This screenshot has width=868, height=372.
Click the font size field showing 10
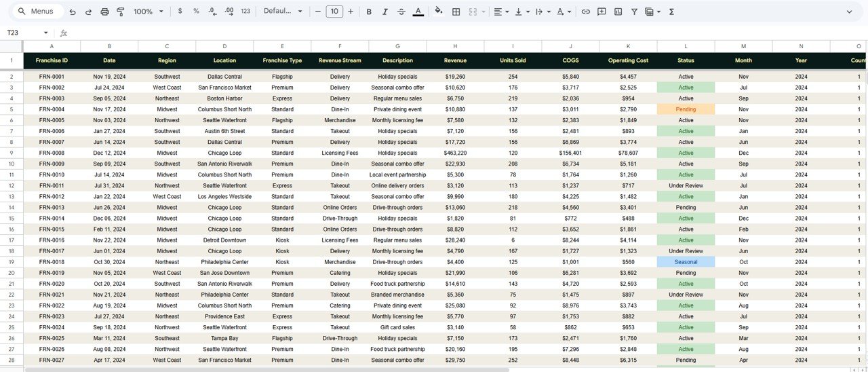click(334, 12)
